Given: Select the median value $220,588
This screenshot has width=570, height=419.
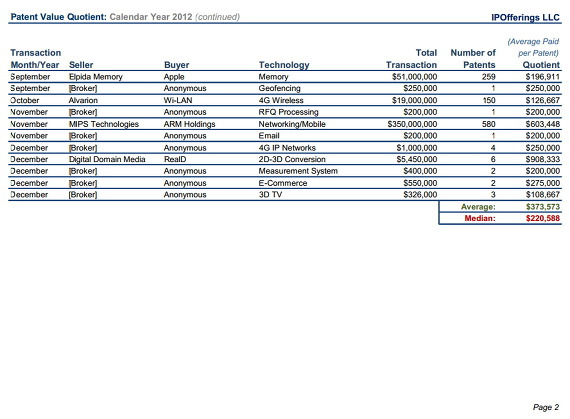Looking at the screenshot, I should coord(543,218).
